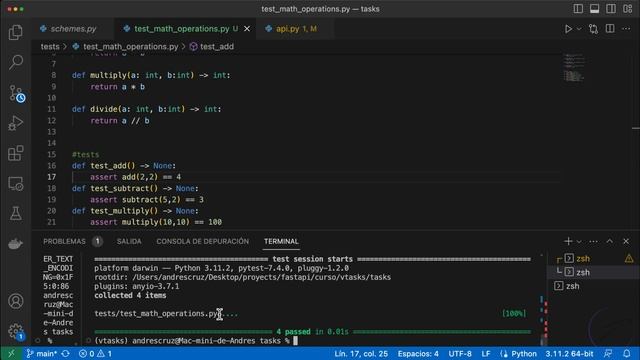
Task: Open the Explorer view in activity bar
Action: pos(16,32)
